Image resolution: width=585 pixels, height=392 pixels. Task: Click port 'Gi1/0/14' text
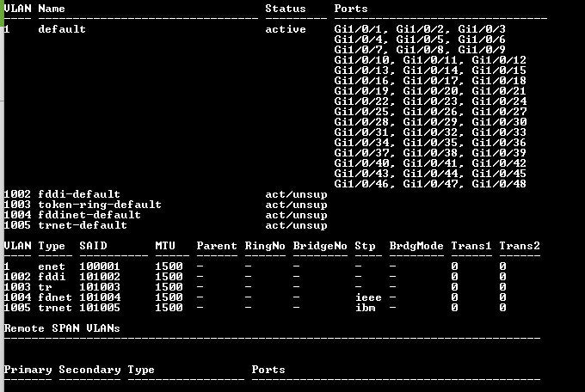tap(430, 70)
